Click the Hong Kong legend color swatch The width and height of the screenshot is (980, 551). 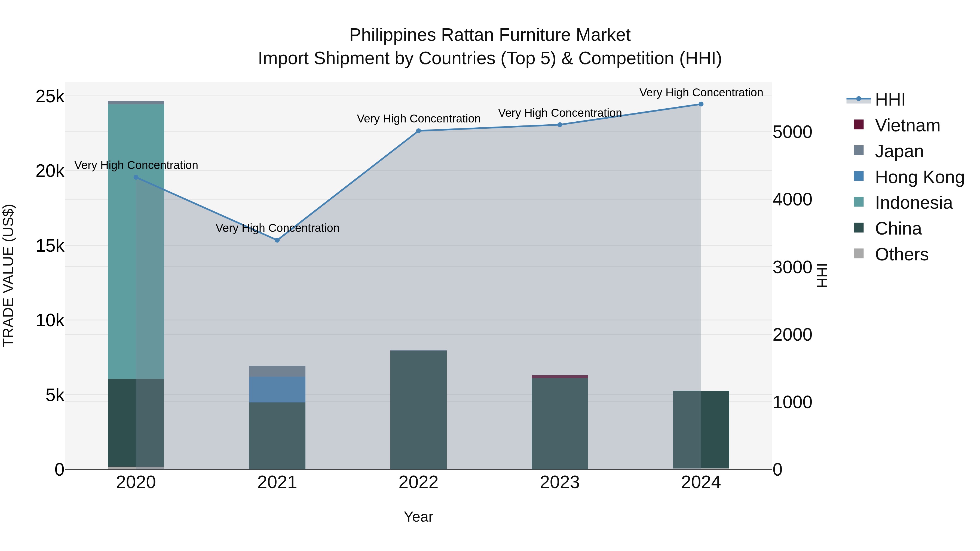point(859,176)
